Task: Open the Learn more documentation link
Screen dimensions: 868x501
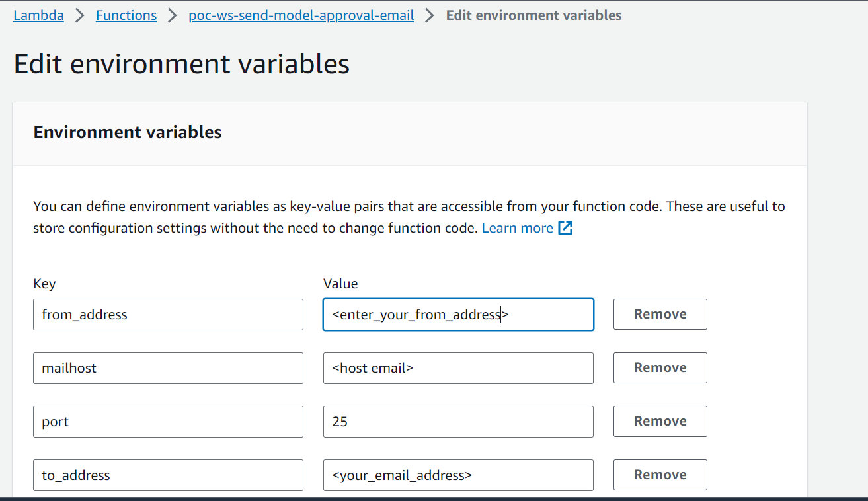Action: pyautogui.click(x=518, y=227)
